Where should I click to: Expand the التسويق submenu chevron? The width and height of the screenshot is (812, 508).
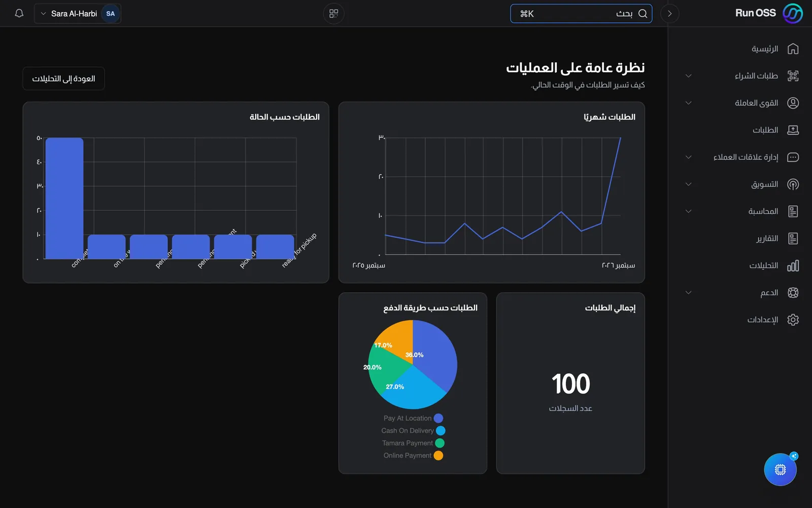tap(689, 184)
